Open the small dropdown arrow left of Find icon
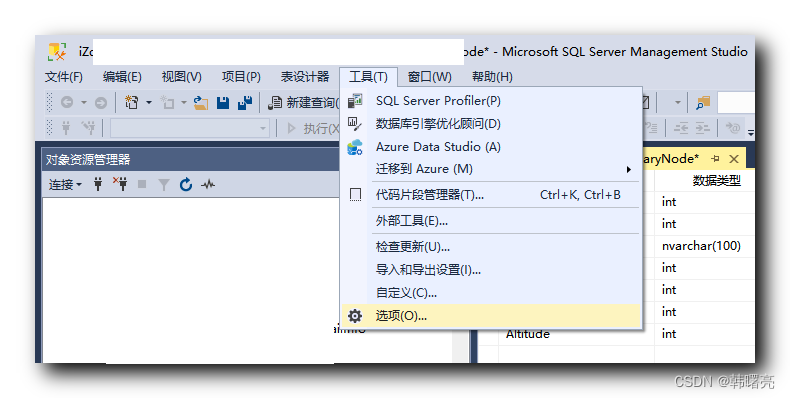The width and height of the screenshot is (790, 398). (678, 103)
